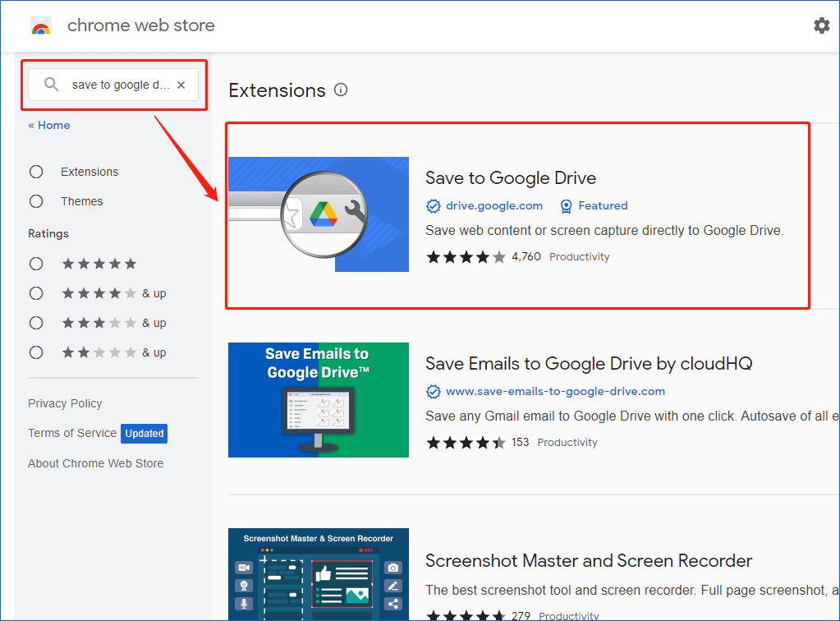The width and height of the screenshot is (840, 621).
Task: Choose the 4 stars & up filter
Action: tap(36, 293)
